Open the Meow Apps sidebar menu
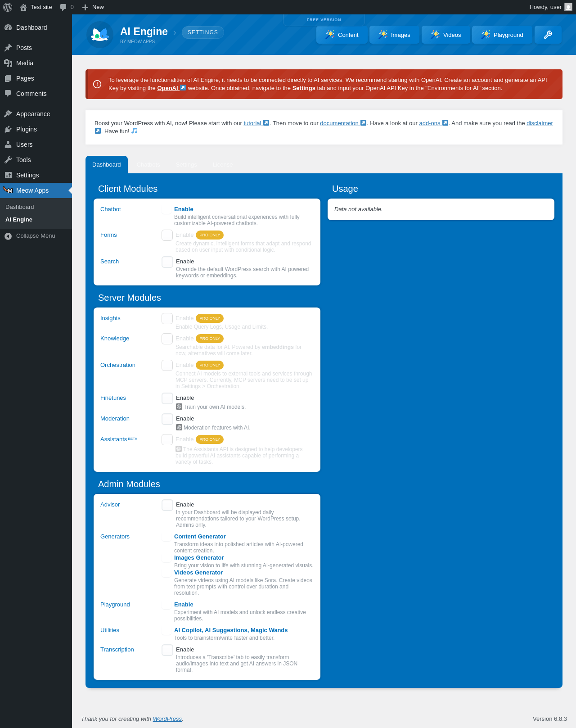This screenshot has height=728, width=576. [36, 190]
